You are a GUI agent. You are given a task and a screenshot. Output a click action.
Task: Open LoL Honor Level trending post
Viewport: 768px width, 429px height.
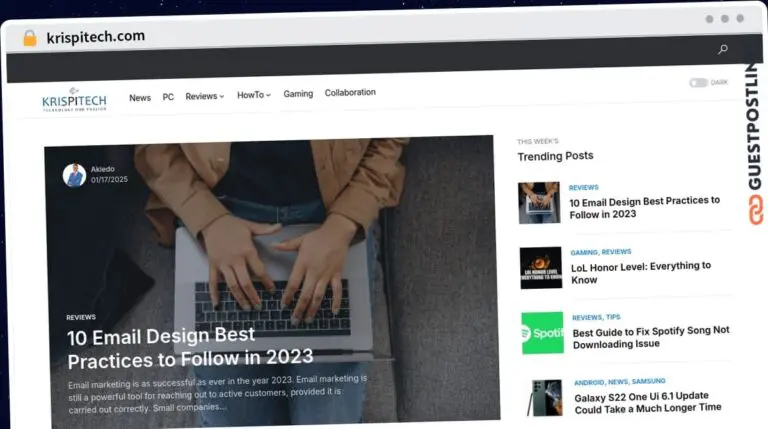(641, 273)
